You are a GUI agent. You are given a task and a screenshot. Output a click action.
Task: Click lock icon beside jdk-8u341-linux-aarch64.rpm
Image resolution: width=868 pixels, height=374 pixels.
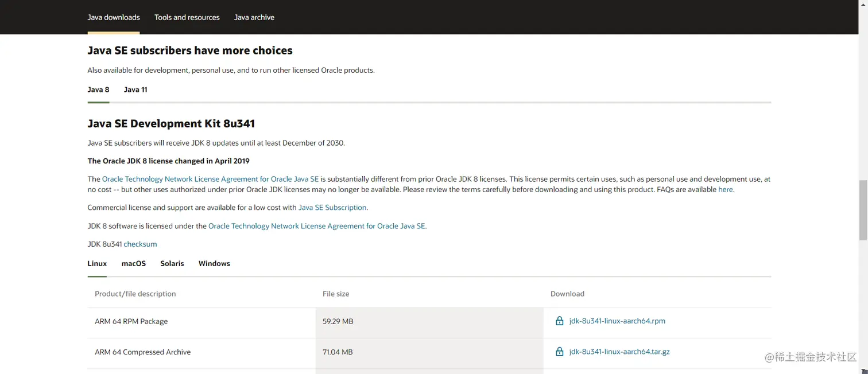pyautogui.click(x=559, y=321)
